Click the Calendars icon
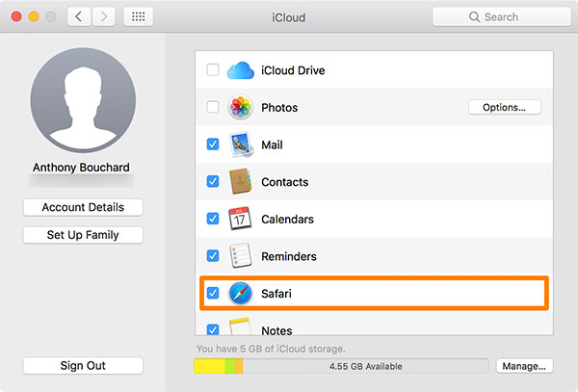The height and width of the screenshot is (392, 578). pyautogui.click(x=240, y=219)
